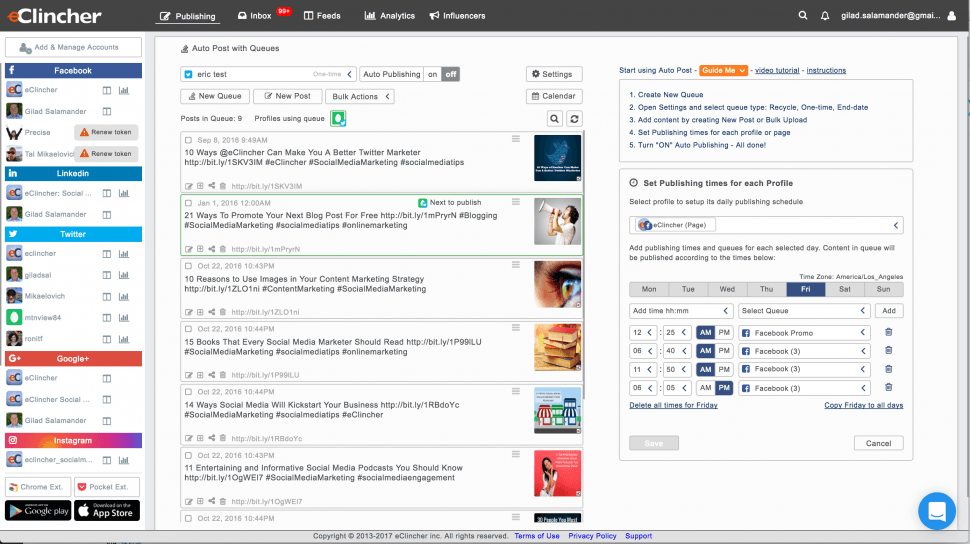Expand the Bulk Actions dropdown
This screenshot has width=970, height=544.
(x=359, y=96)
